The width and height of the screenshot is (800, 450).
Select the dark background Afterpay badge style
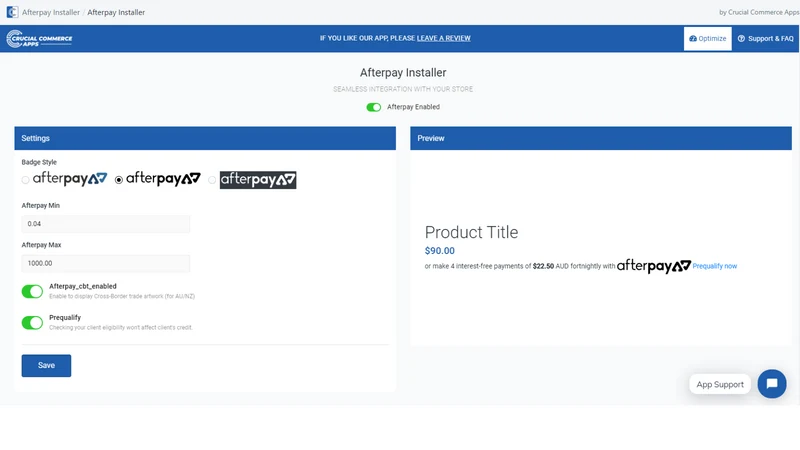pos(212,180)
